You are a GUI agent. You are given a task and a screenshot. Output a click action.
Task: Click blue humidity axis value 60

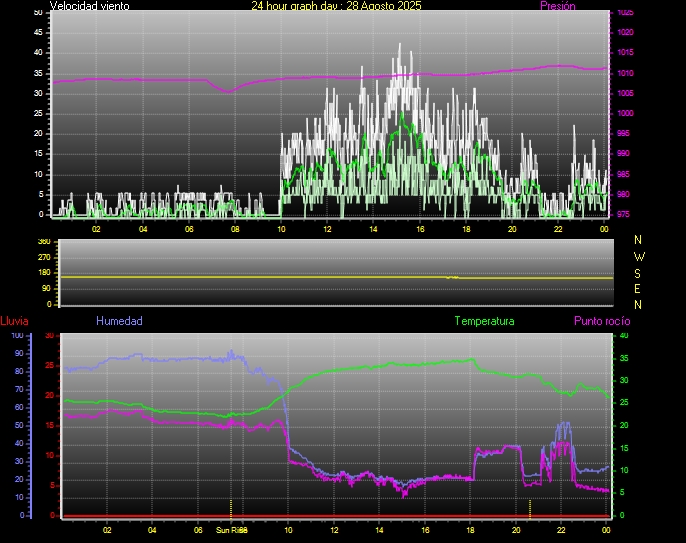click(x=19, y=407)
